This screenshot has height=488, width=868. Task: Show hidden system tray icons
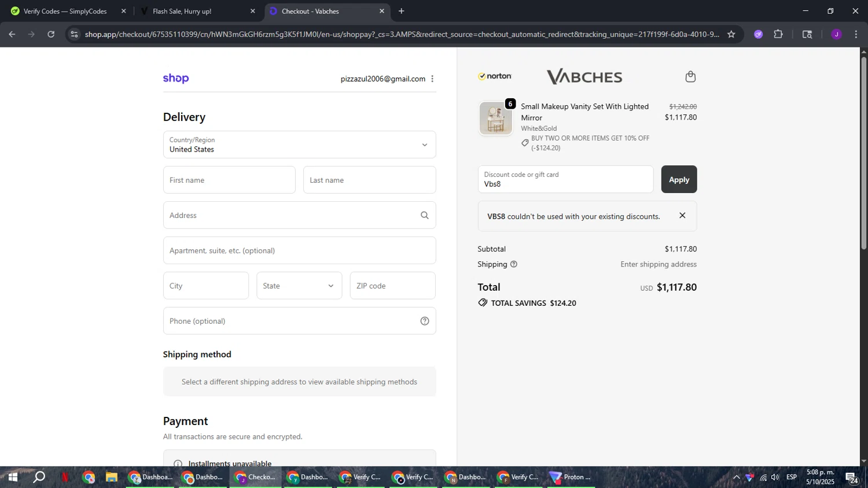[x=736, y=478]
